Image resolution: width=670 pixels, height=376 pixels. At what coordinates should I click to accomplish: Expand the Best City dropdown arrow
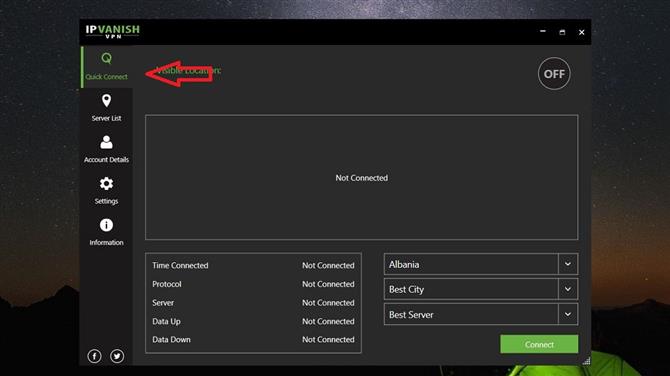pyautogui.click(x=568, y=289)
